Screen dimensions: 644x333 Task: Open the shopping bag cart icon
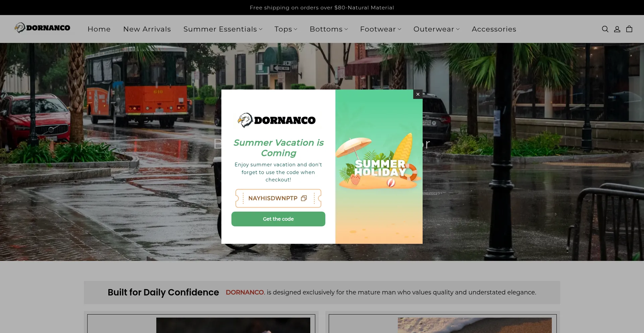click(x=629, y=29)
